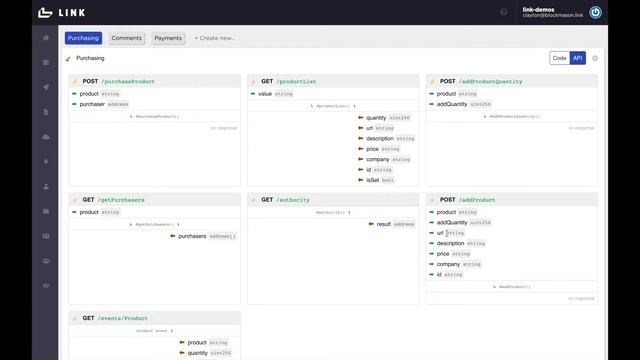Switch to the Purchasing tab
The image size is (640, 360).
pos(83,38)
